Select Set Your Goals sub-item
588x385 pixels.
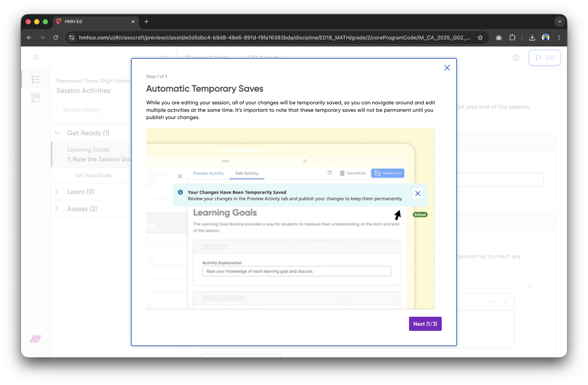click(x=93, y=175)
